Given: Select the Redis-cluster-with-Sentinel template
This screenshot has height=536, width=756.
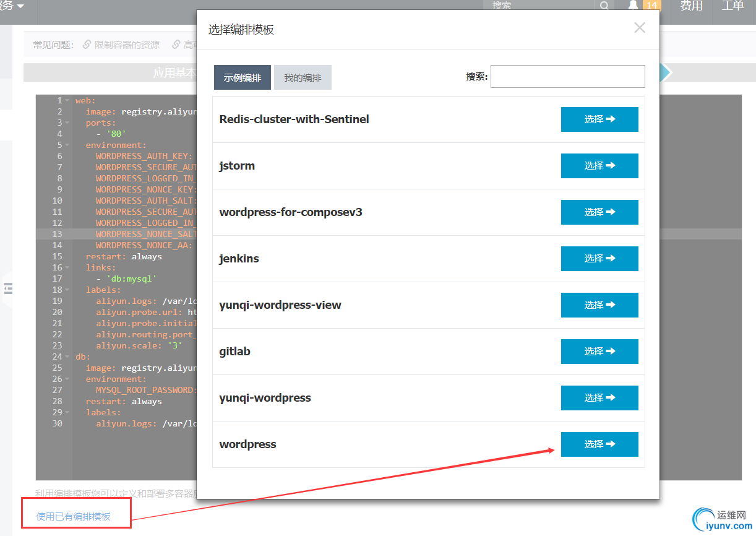Looking at the screenshot, I should [x=599, y=119].
